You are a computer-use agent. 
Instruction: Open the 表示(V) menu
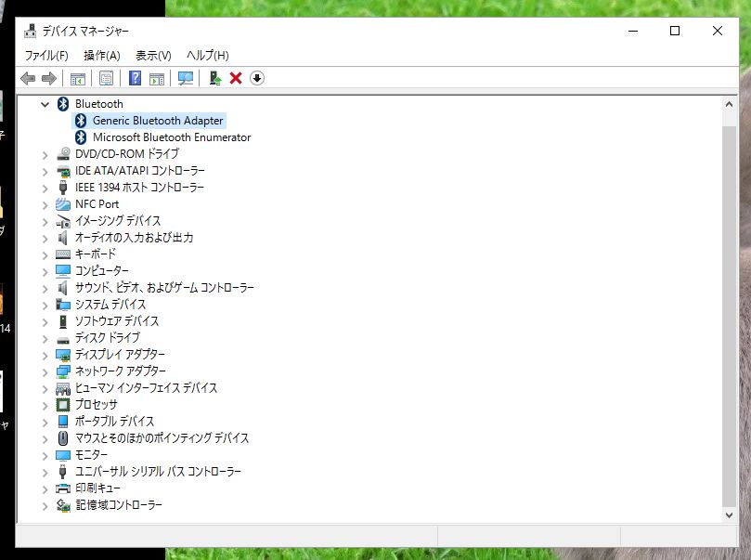pyautogui.click(x=153, y=56)
